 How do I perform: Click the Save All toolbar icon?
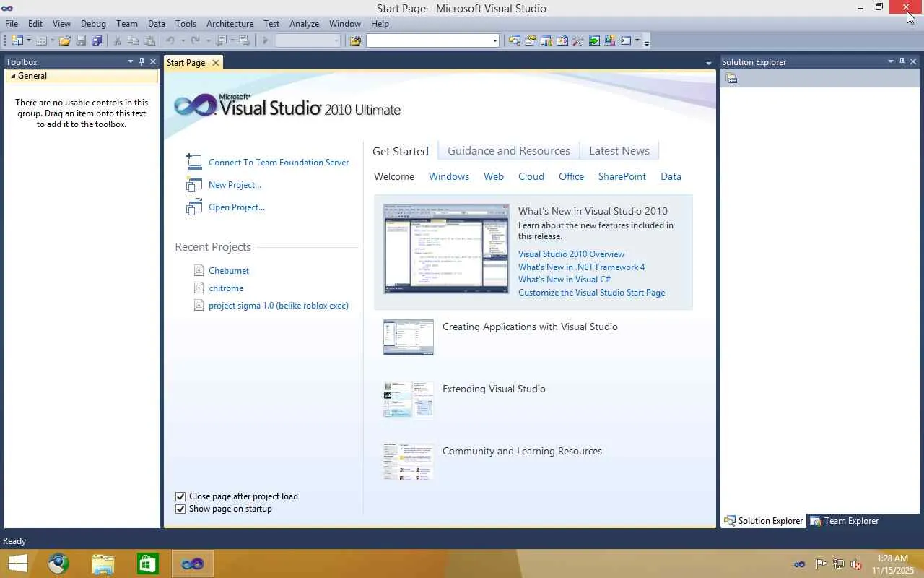pyautogui.click(x=97, y=41)
